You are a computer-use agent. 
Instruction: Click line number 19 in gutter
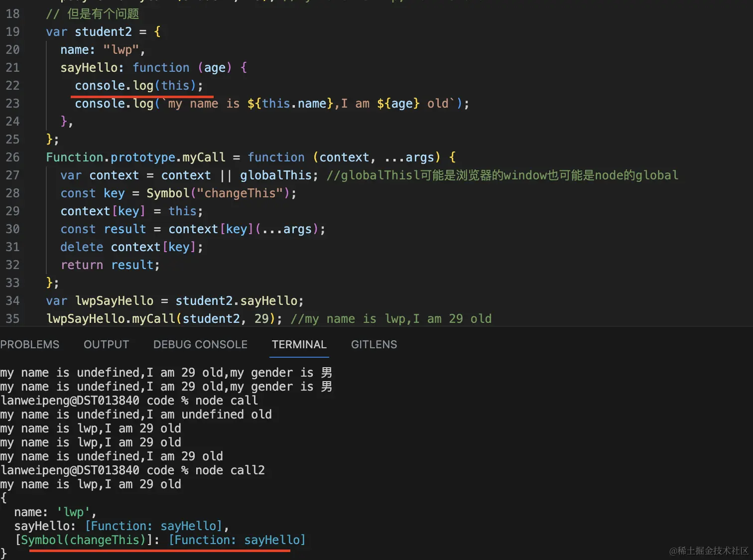(12, 32)
